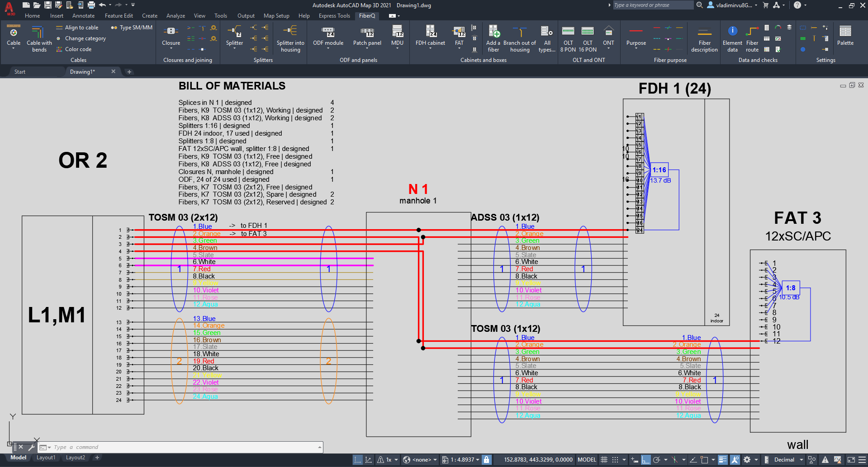Open the Map Setup tab
Viewport: 868px width, 467px height.
pos(276,16)
